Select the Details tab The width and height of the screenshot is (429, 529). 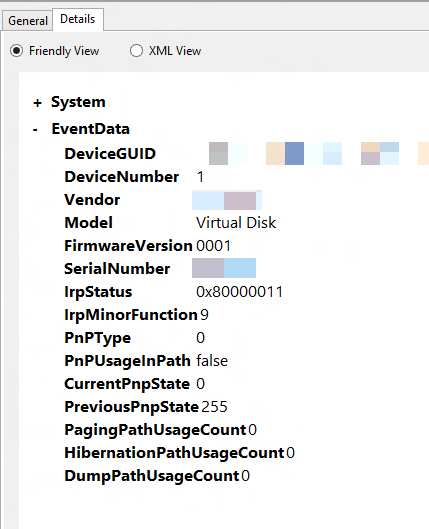coord(78,19)
